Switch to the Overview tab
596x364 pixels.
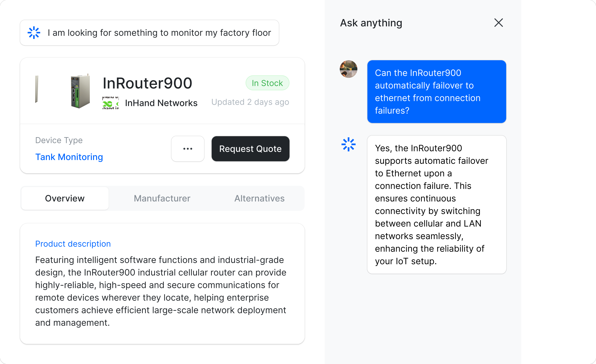[65, 198]
